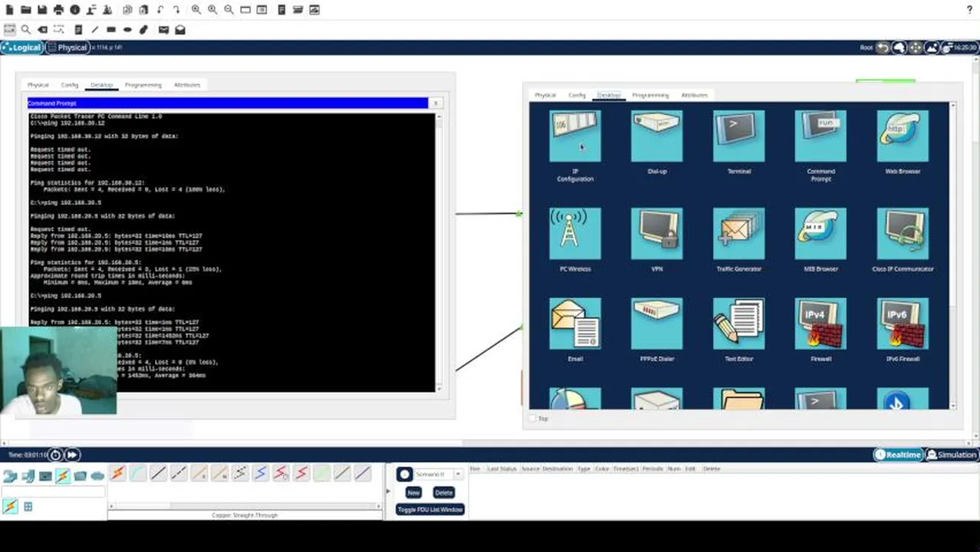
Task: Add a complex PDU open envelope
Action: tap(180, 30)
